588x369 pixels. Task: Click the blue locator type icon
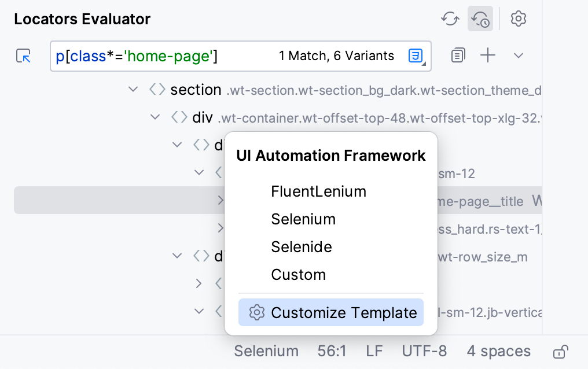(416, 56)
